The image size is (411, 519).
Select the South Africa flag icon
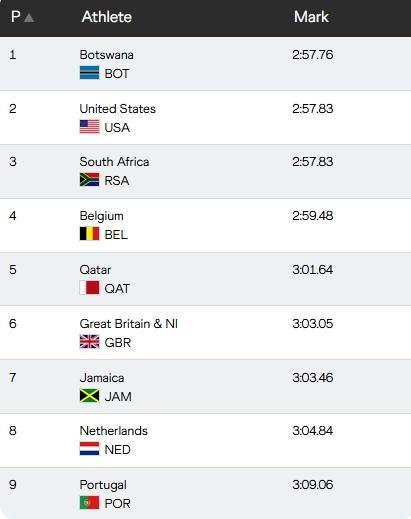(89, 180)
